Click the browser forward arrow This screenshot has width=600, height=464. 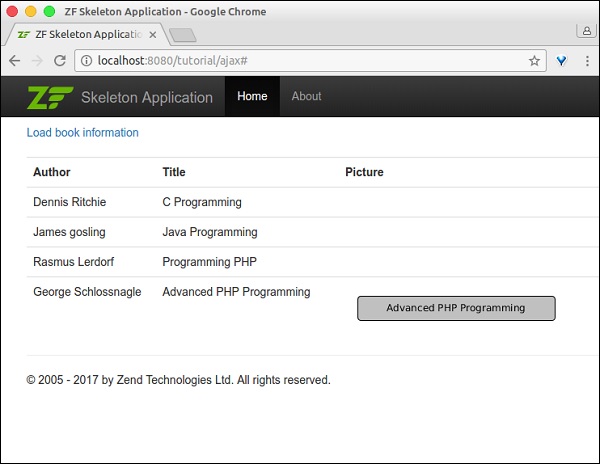pyautogui.click(x=37, y=61)
